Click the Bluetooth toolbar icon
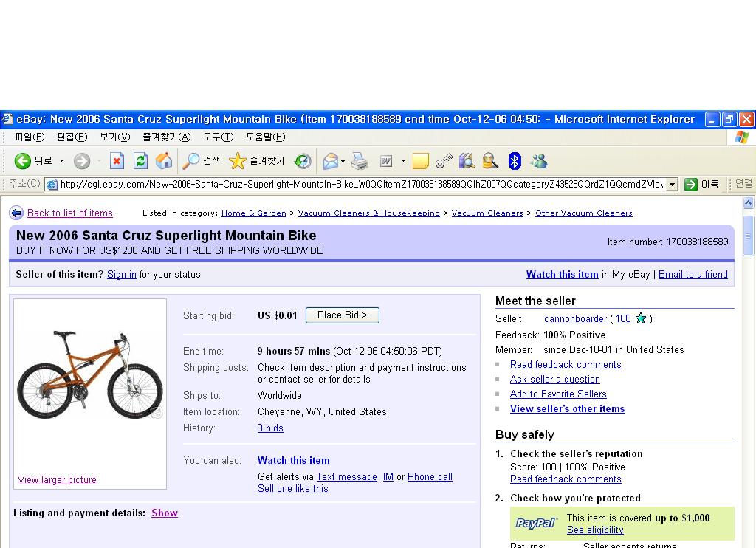Image resolution: width=756 pixels, height=548 pixels. tap(515, 161)
